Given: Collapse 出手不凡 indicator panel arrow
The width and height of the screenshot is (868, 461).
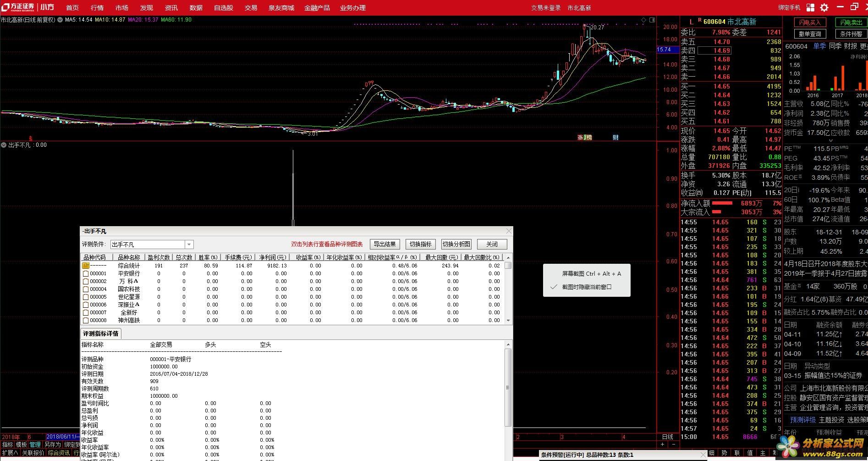Looking at the screenshot, I should [x=4, y=145].
